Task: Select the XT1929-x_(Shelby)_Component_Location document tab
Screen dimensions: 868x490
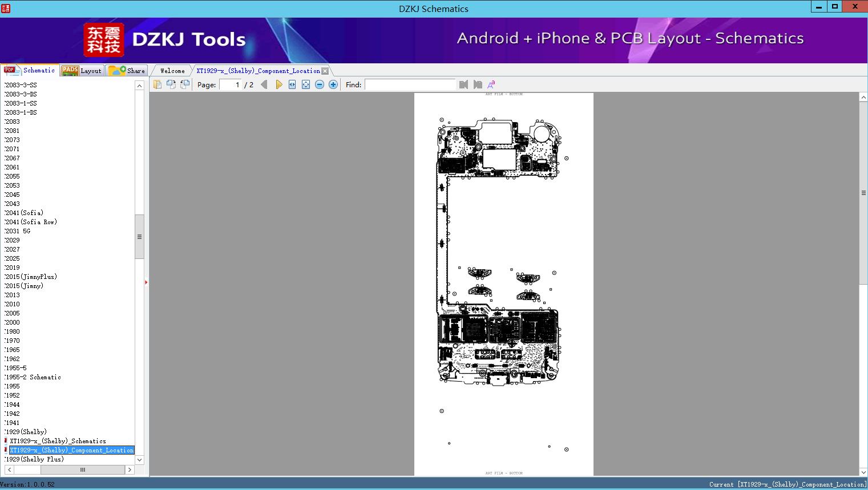Action: click(258, 71)
